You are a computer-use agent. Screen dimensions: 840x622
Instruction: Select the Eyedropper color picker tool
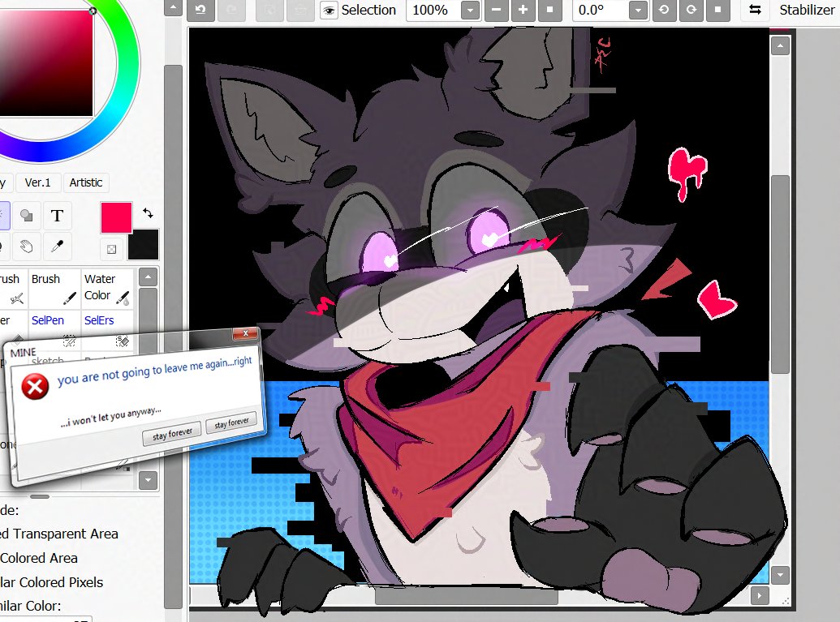coord(57,247)
